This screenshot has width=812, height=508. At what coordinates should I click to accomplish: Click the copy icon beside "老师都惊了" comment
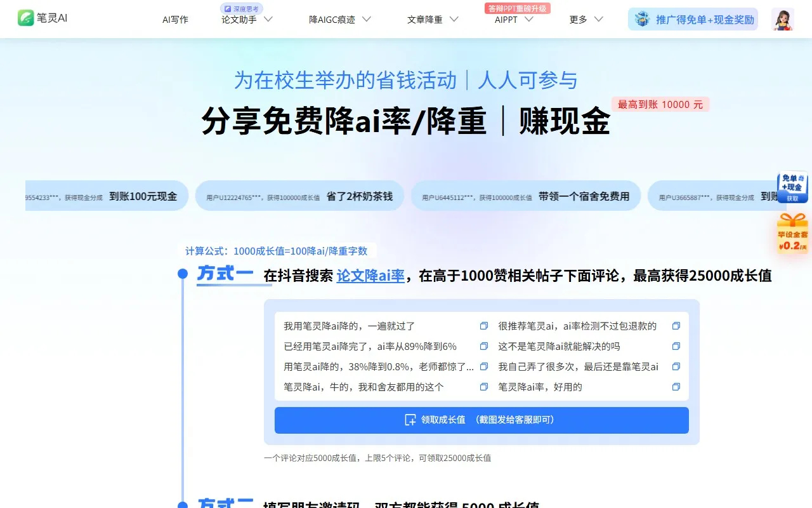click(483, 366)
